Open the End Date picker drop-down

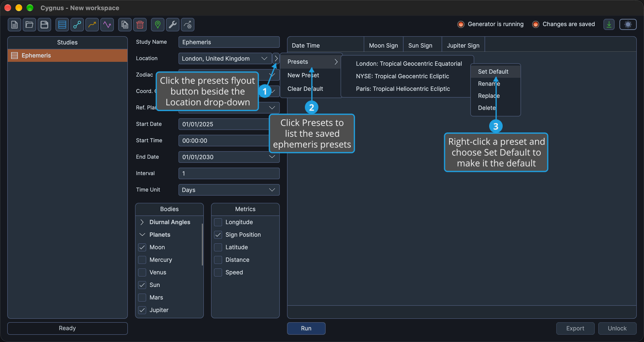[272, 157]
